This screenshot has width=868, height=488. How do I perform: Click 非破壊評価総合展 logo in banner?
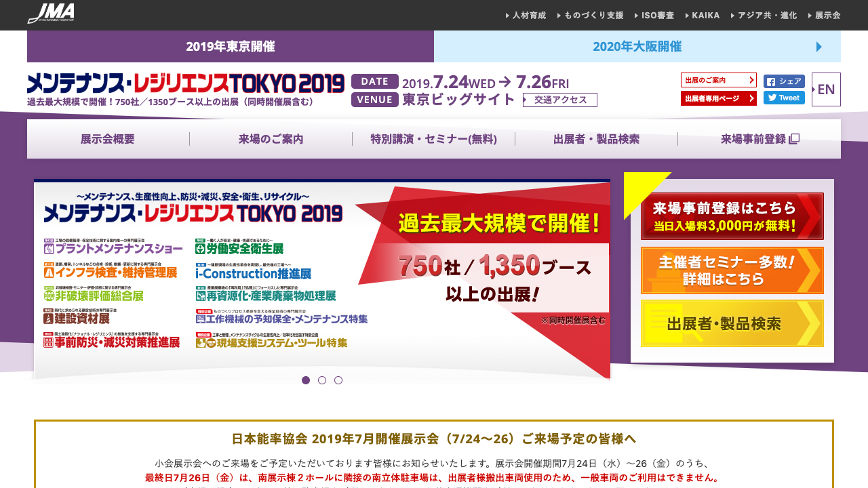(94, 293)
